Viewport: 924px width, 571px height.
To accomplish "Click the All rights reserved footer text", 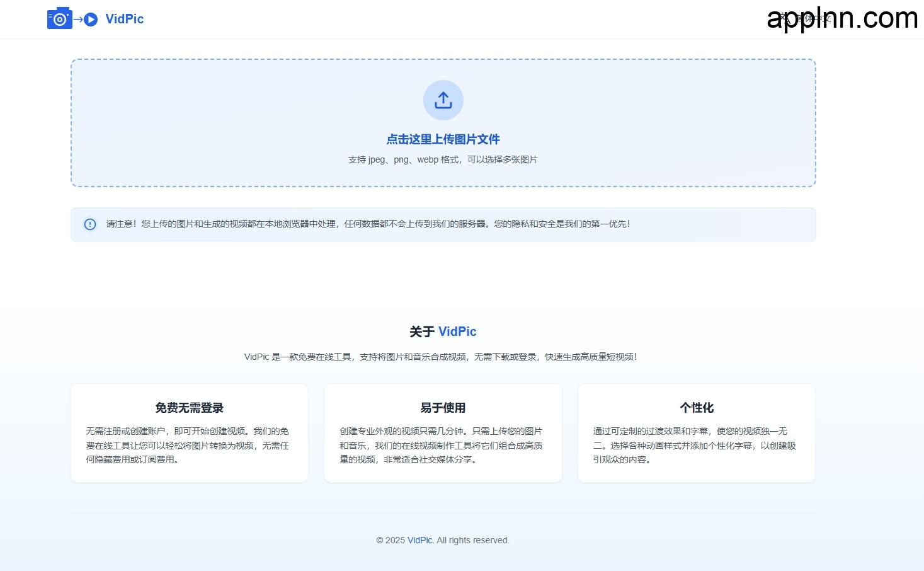I will click(x=473, y=540).
